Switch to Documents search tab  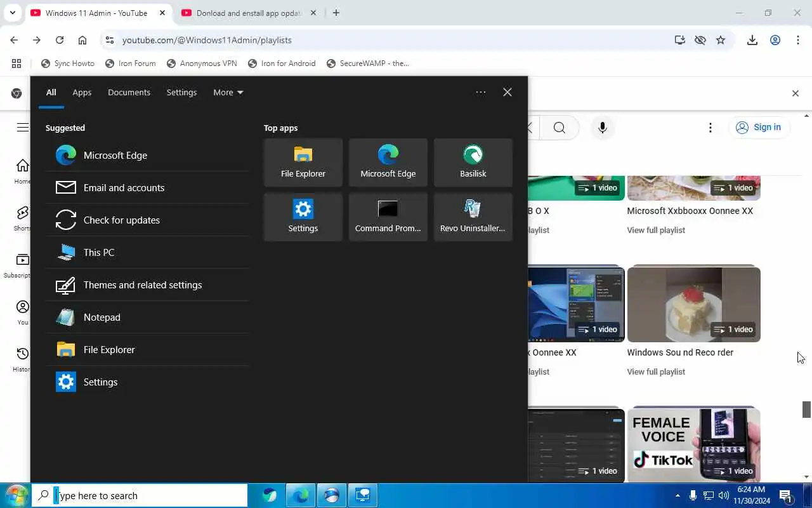[129, 92]
